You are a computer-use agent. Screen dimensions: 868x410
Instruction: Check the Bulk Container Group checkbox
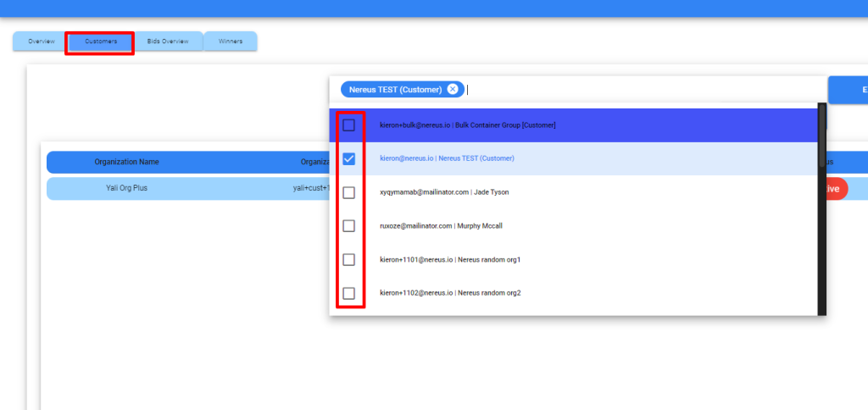click(x=348, y=125)
